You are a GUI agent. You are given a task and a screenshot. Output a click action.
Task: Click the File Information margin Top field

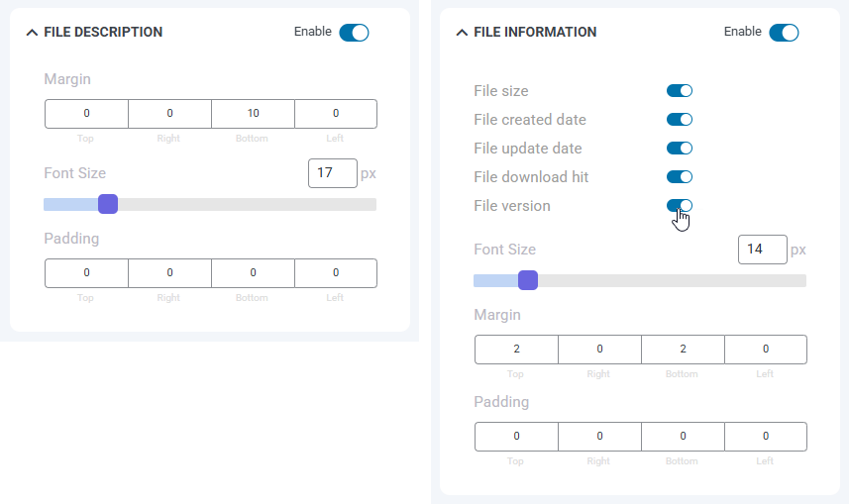[516, 350]
